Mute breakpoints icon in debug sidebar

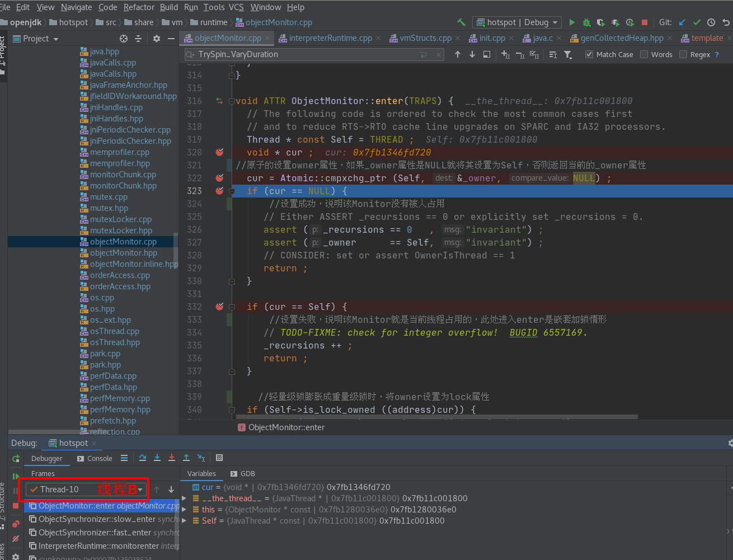tap(16, 539)
